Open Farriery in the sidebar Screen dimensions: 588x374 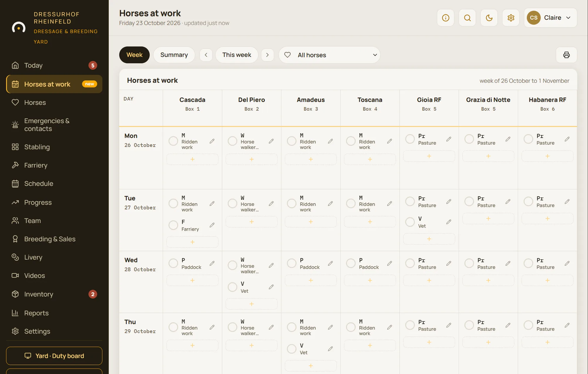tap(54, 165)
